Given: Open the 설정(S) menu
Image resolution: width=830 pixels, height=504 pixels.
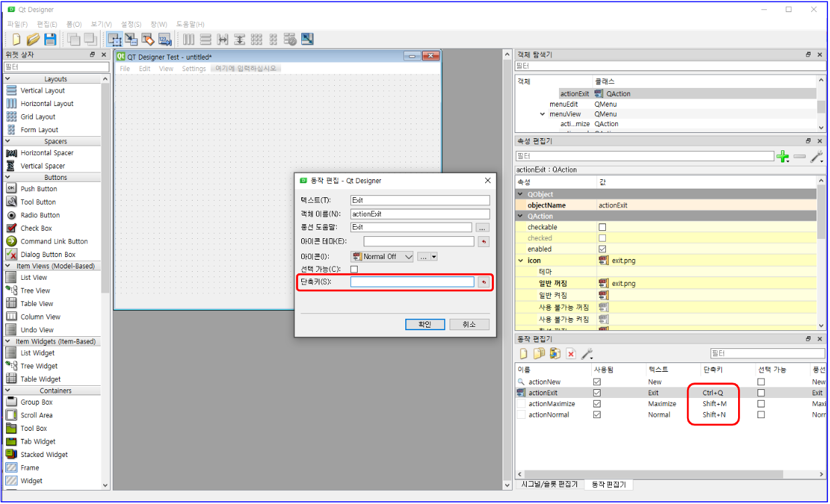Looking at the screenshot, I should [132, 24].
